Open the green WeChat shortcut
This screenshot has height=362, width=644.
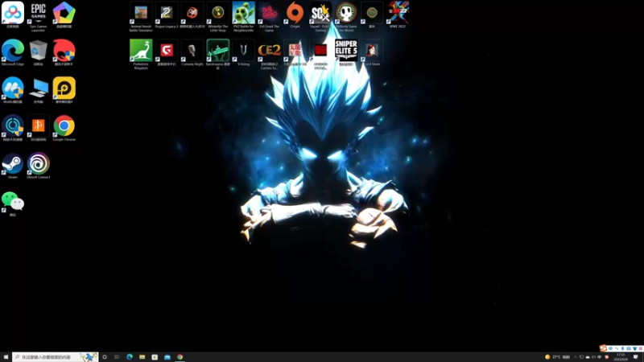coord(13,204)
